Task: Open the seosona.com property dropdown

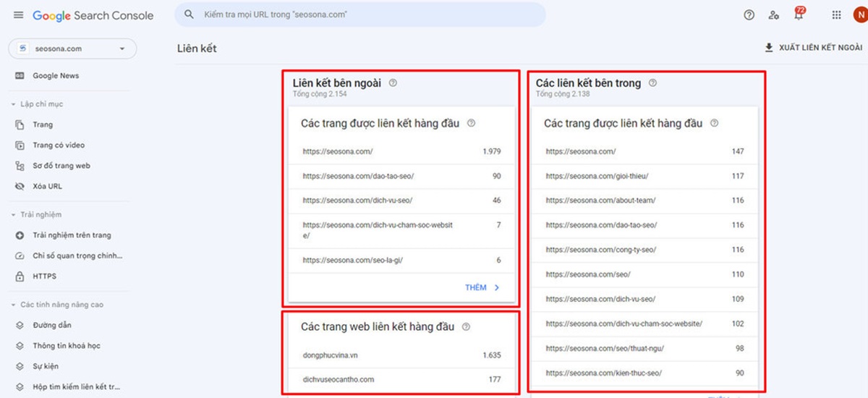Action: (x=72, y=48)
